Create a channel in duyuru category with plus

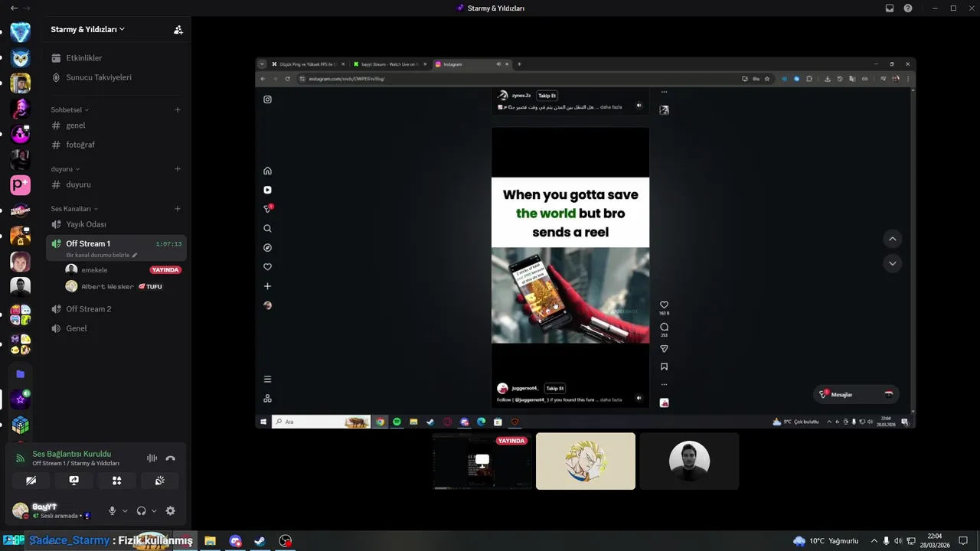click(178, 169)
